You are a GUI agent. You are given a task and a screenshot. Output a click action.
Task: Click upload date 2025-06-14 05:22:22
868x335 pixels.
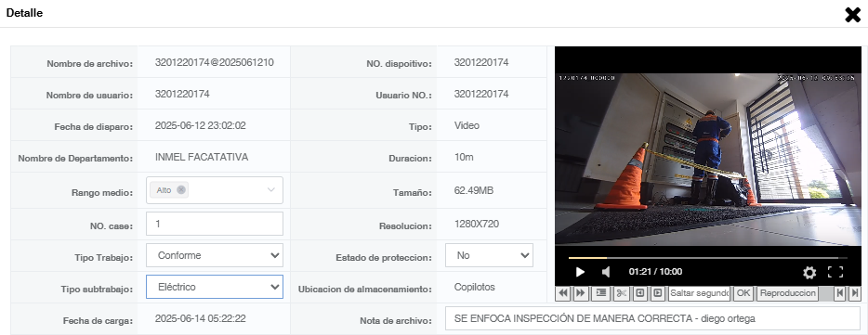pyautogui.click(x=201, y=318)
